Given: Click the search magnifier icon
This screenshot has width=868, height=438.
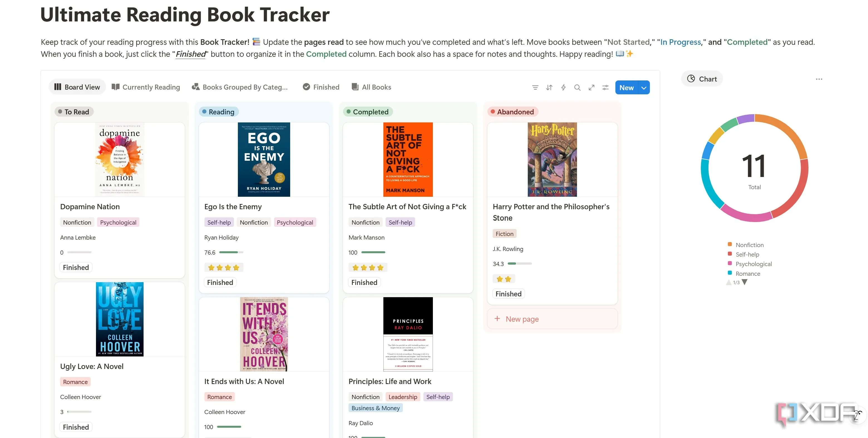Looking at the screenshot, I should click(x=577, y=88).
